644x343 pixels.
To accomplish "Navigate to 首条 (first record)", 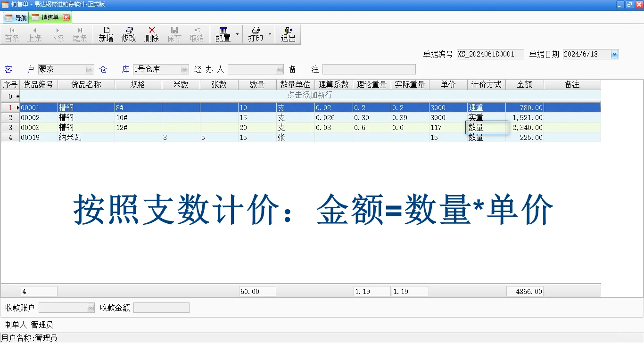I will [12, 34].
